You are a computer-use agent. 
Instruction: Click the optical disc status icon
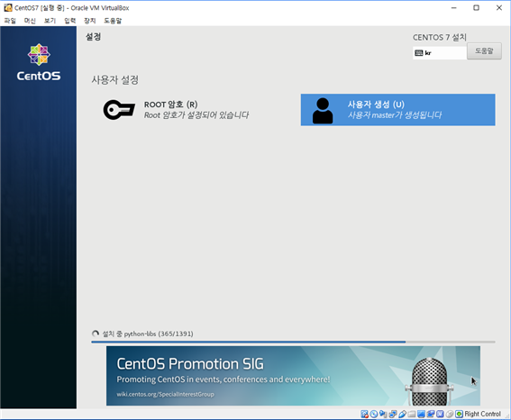point(374,414)
